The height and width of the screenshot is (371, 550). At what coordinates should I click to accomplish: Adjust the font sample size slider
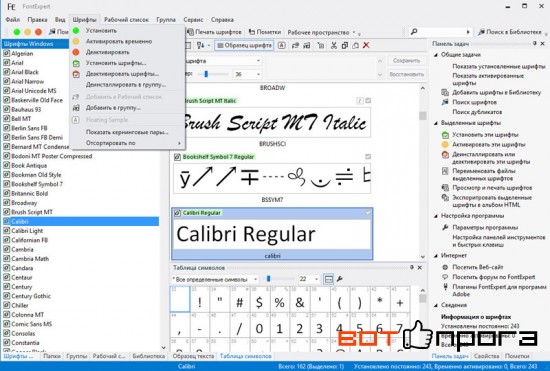point(206,74)
